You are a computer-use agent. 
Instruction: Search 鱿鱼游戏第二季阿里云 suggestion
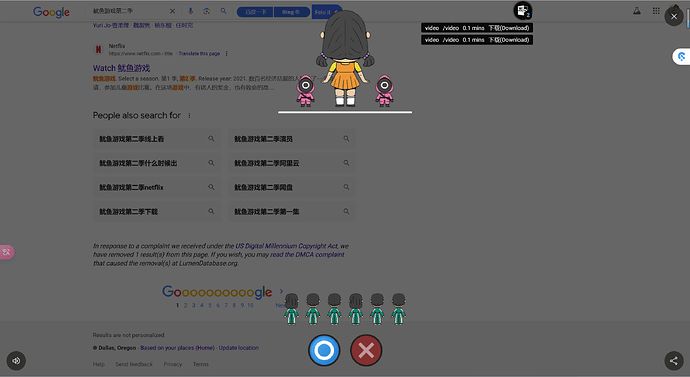(x=292, y=163)
